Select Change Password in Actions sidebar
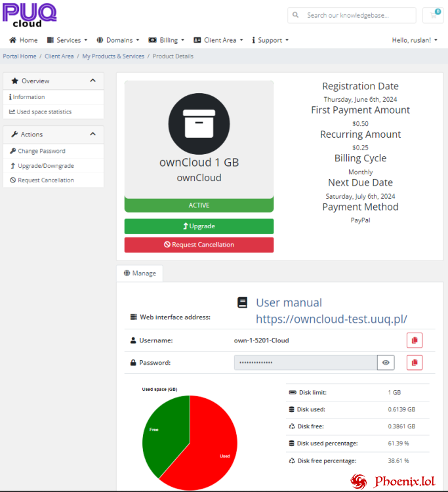 (53, 151)
